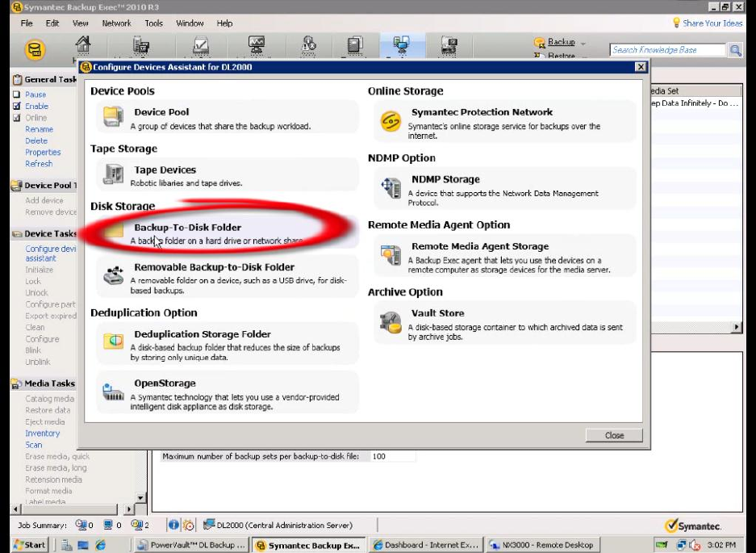Click Configure devices assistant link

(51, 253)
